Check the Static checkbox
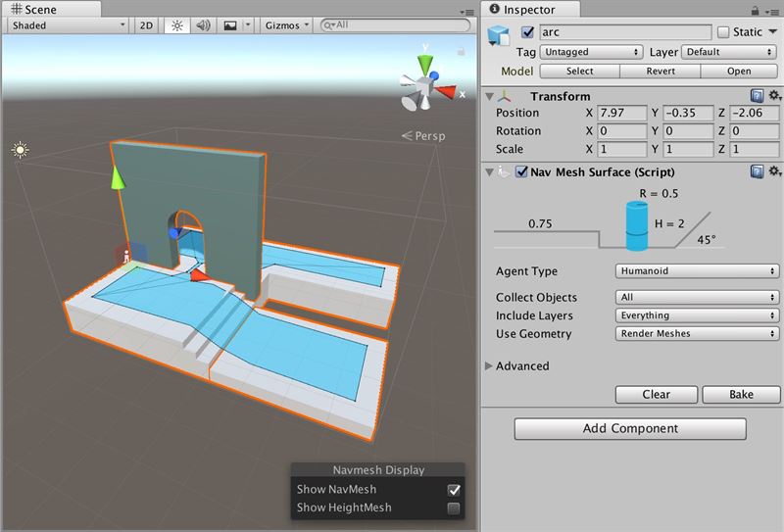 tap(723, 32)
